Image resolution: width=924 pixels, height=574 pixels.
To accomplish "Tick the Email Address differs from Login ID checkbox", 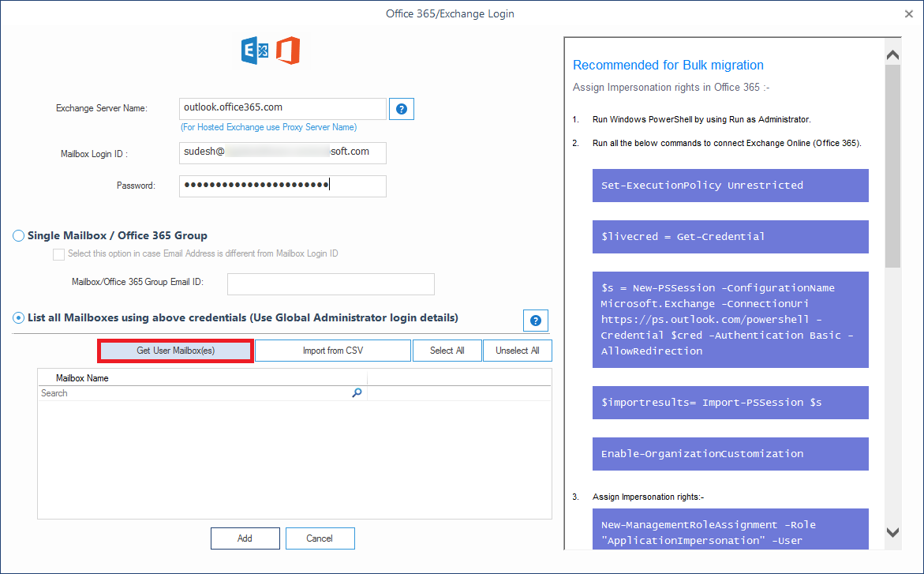I will (58, 254).
